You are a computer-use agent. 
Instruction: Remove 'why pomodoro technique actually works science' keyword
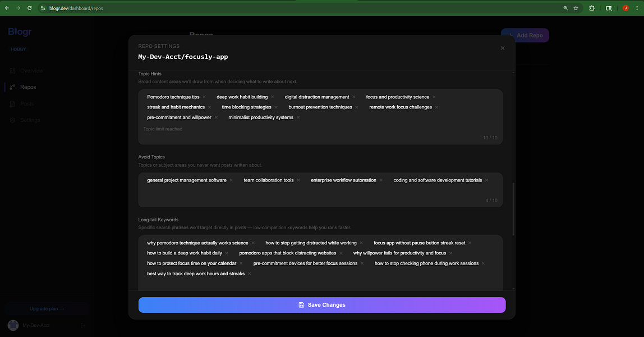coord(253,243)
